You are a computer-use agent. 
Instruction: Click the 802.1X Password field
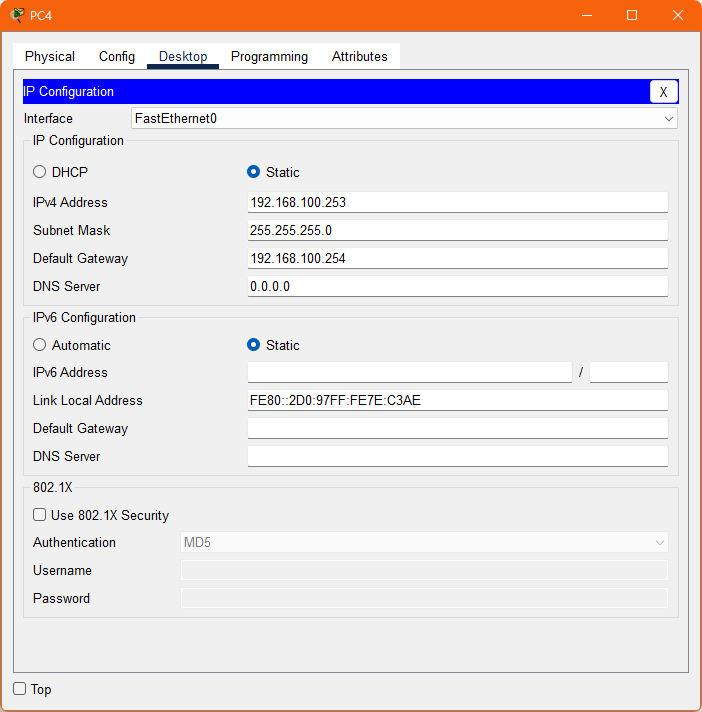click(x=424, y=598)
